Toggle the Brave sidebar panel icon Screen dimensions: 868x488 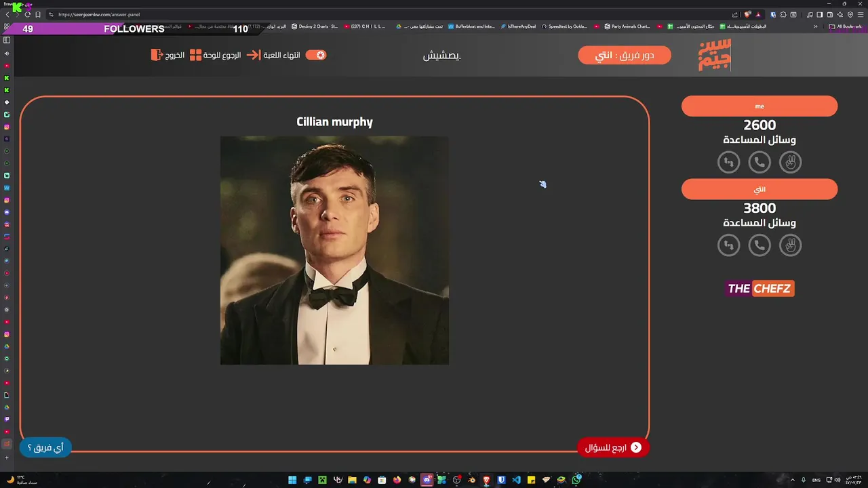point(819,15)
